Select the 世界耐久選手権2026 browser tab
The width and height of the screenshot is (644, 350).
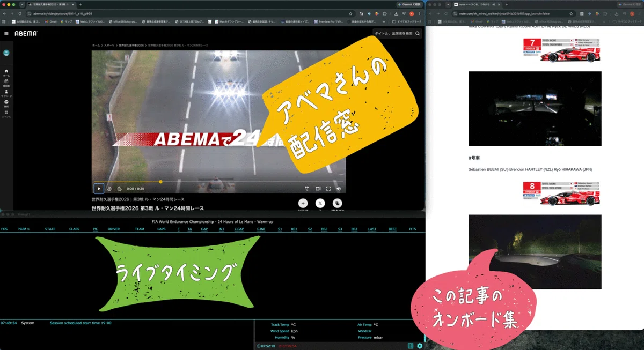[52, 4]
